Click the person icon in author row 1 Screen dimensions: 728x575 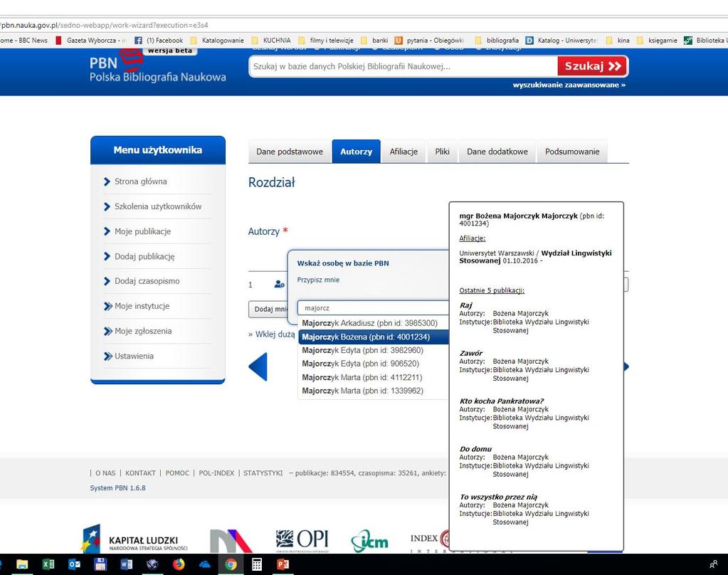tap(279, 284)
